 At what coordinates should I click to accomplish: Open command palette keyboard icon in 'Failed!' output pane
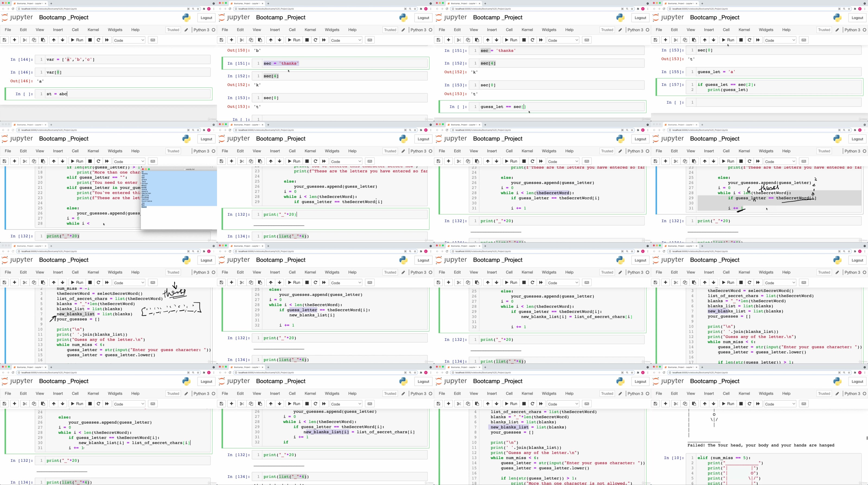coord(804,404)
